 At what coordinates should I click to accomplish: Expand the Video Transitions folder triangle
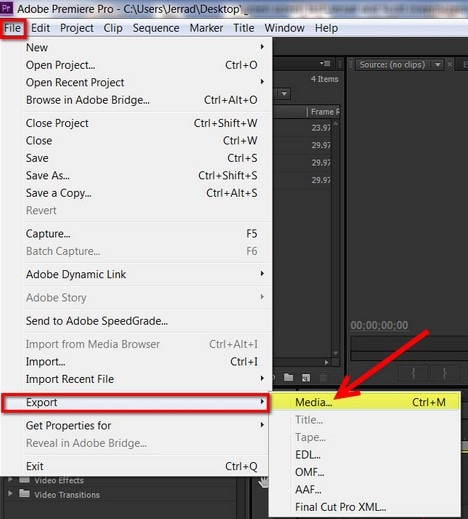click(10, 493)
